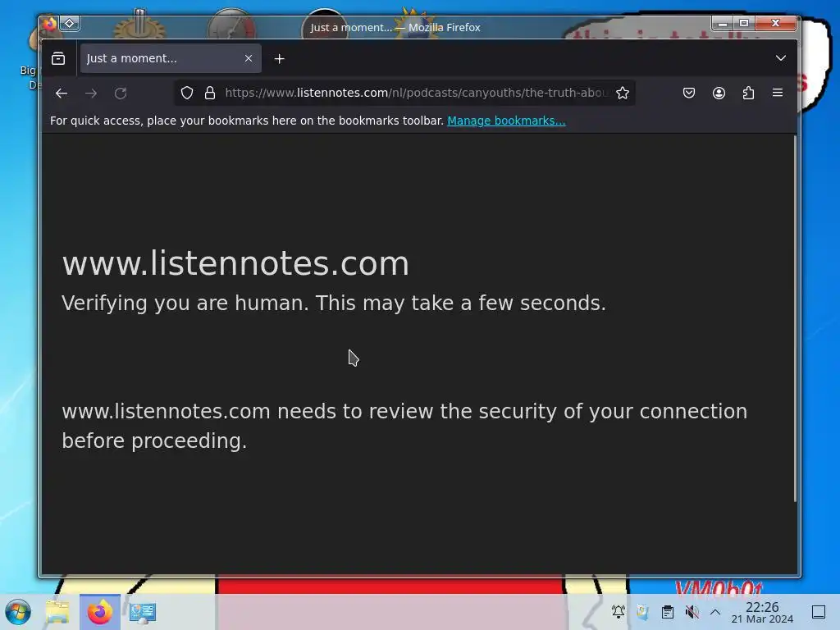
Task: Open clipboard manager in system tray
Action: tap(668, 611)
